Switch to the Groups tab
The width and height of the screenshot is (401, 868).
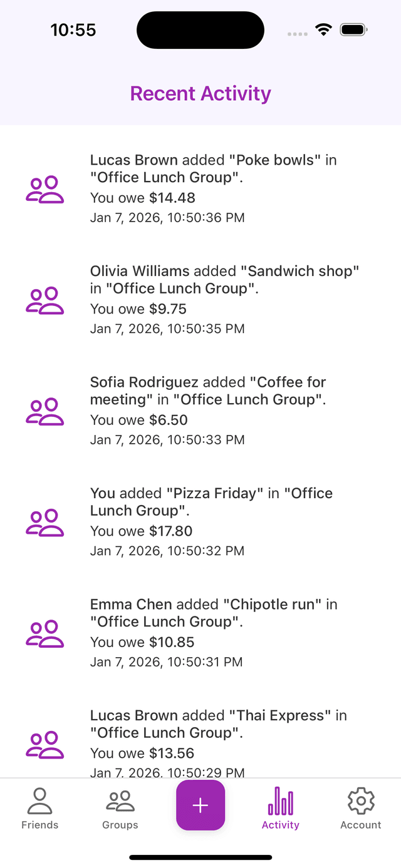(x=120, y=809)
